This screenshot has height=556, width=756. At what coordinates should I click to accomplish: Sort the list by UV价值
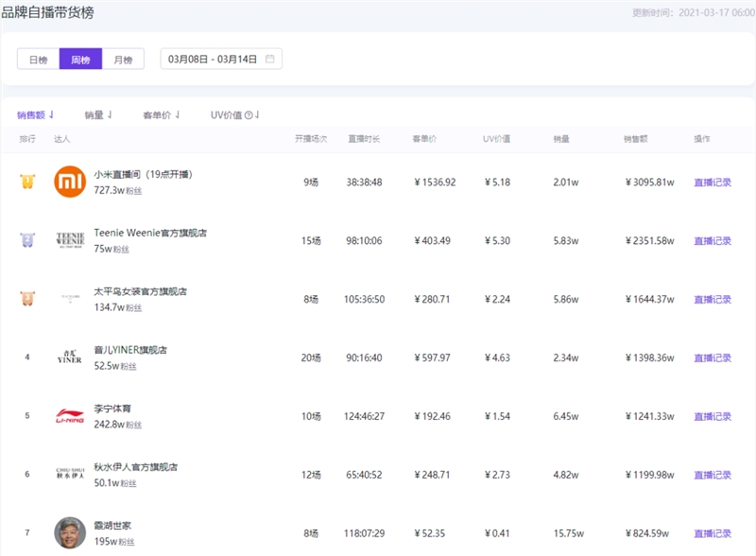pyautogui.click(x=234, y=114)
